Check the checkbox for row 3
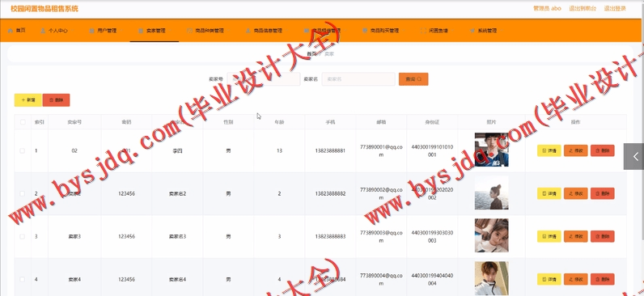 tap(23, 236)
